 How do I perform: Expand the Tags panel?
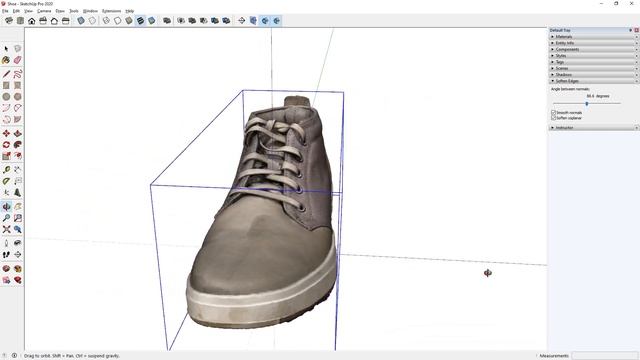coord(593,62)
